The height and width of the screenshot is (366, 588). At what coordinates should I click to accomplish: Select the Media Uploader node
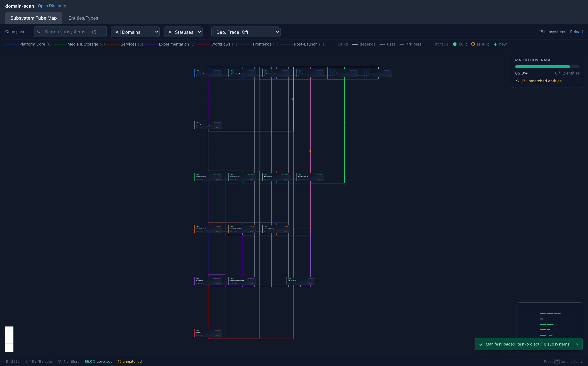[276, 177]
